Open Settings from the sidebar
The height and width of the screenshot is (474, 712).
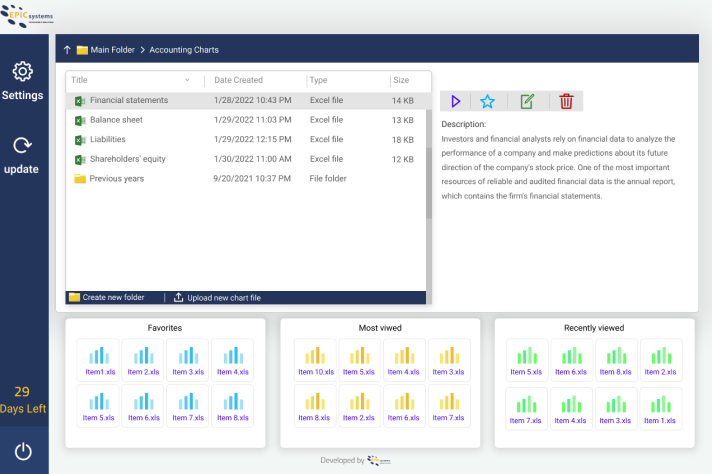(x=23, y=80)
